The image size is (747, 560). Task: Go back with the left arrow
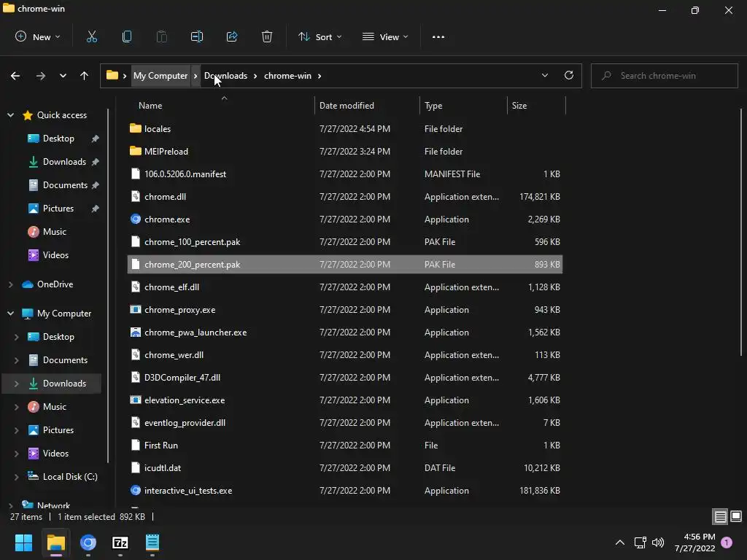click(15, 76)
